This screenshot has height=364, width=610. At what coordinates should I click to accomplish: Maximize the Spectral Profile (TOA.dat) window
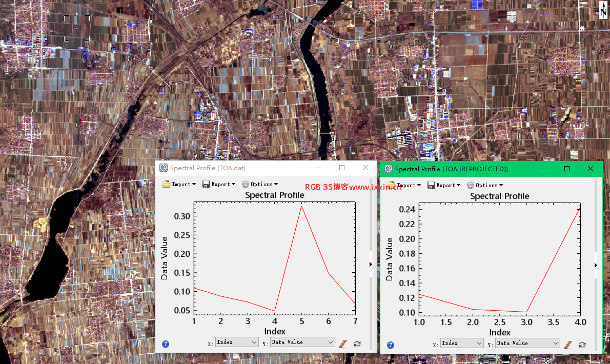[x=342, y=168]
